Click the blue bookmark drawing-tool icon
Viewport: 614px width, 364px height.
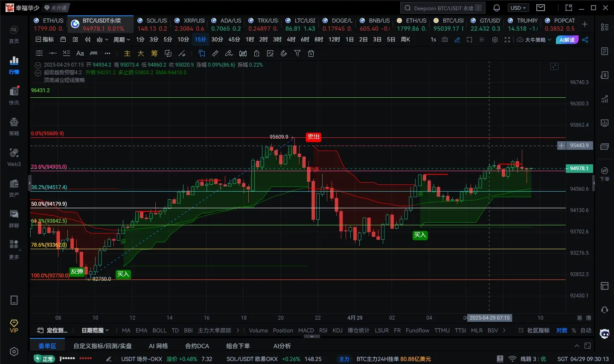pos(202,53)
